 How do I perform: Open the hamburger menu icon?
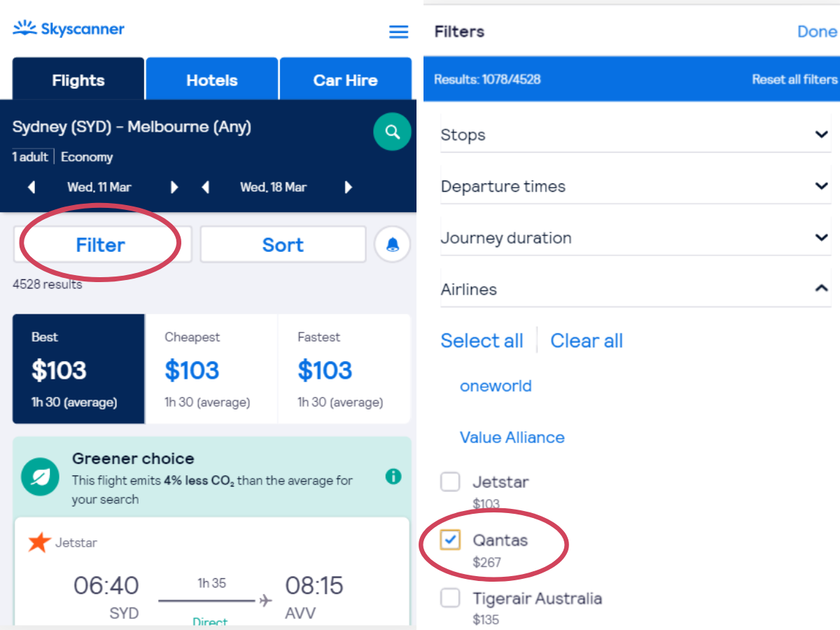click(398, 31)
